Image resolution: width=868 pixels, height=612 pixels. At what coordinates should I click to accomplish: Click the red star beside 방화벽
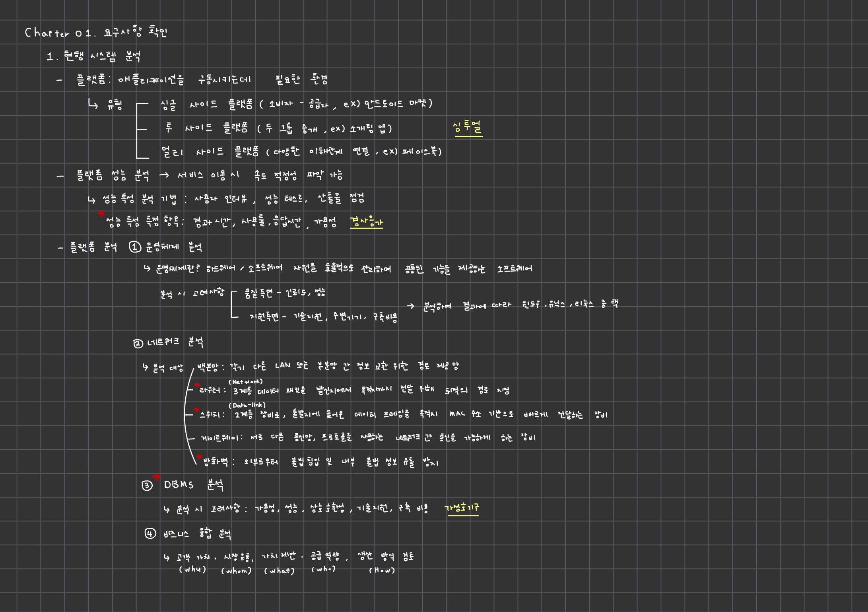(x=199, y=457)
